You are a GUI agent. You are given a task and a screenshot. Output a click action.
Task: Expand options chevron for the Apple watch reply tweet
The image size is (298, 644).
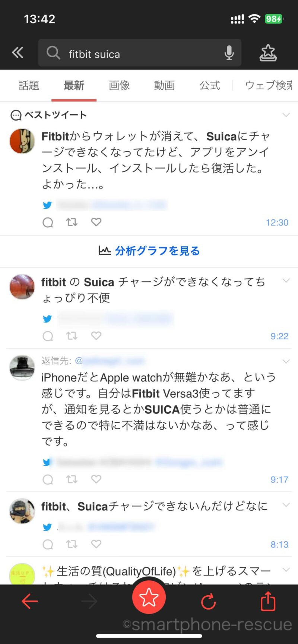(x=286, y=361)
